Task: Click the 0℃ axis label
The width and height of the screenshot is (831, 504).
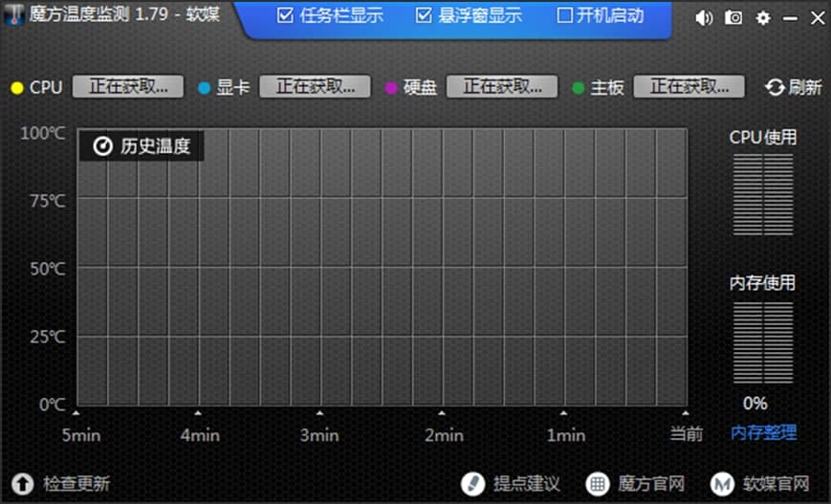Action: (53, 405)
